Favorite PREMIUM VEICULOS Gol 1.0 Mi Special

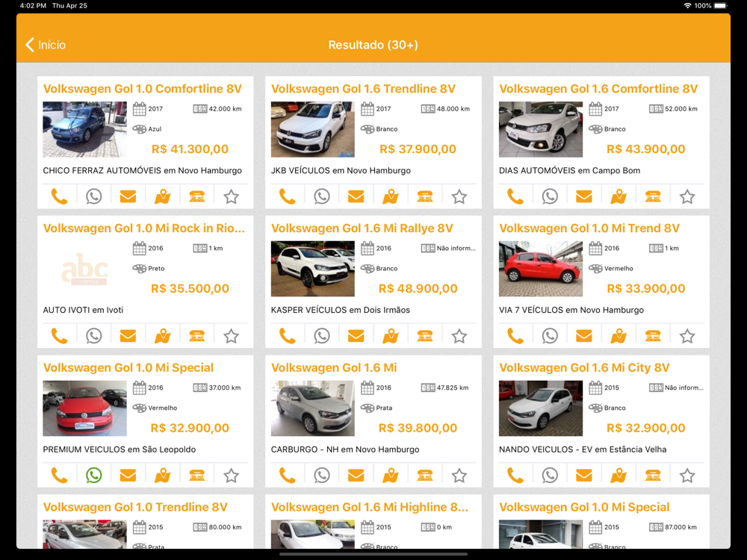tap(231, 475)
